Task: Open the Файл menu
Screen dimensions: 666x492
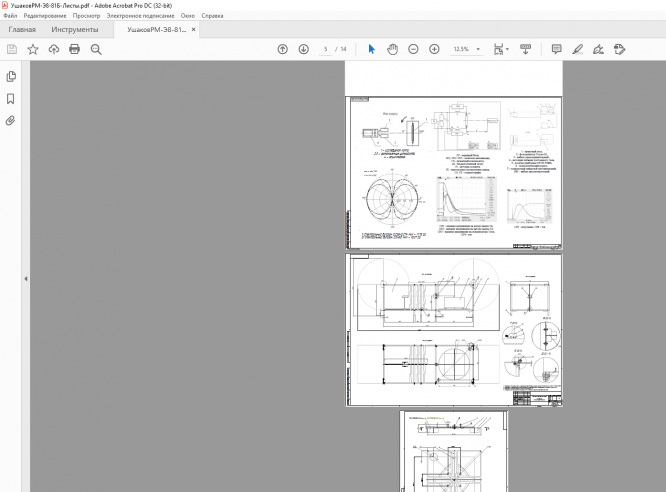Action: [x=10, y=16]
